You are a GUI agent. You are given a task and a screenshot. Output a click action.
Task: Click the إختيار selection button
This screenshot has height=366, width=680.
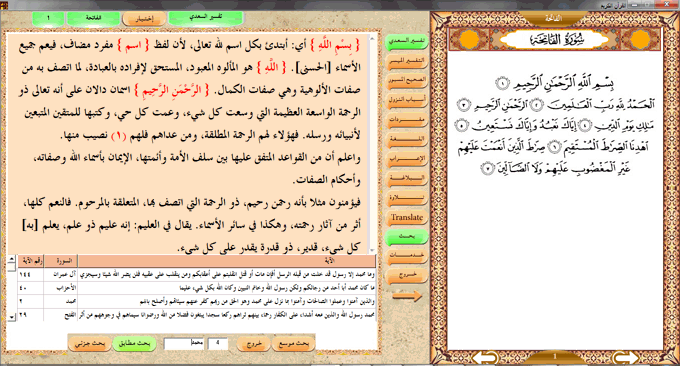pyautogui.click(x=144, y=19)
